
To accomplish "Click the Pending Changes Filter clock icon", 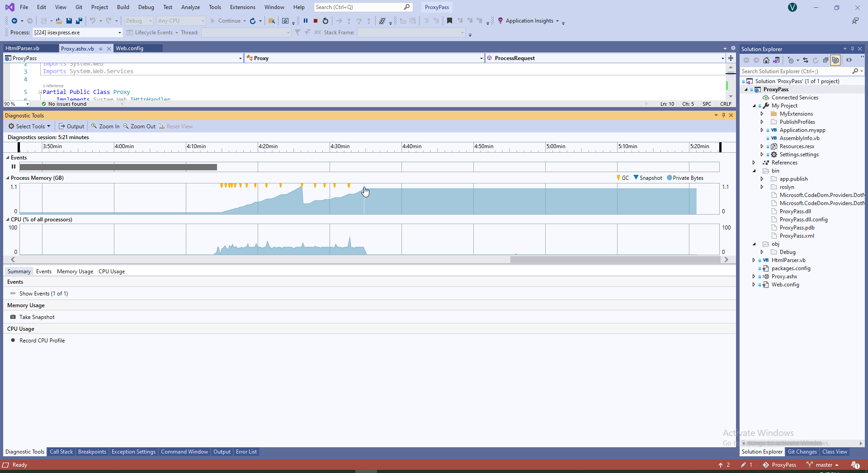I will click(791, 60).
